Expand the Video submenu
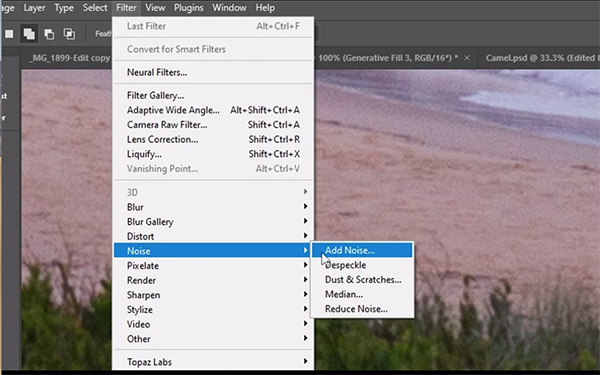This screenshot has width=600, height=375. tap(213, 324)
